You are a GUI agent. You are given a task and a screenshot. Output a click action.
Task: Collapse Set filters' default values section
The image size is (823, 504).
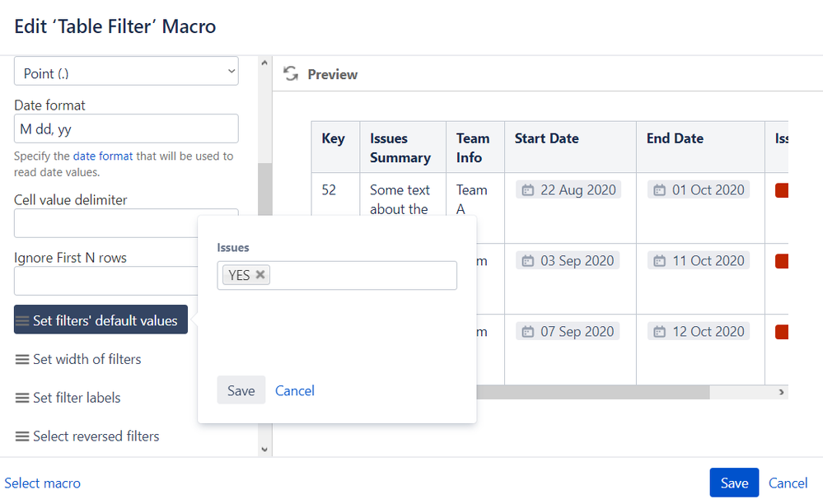(x=101, y=320)
